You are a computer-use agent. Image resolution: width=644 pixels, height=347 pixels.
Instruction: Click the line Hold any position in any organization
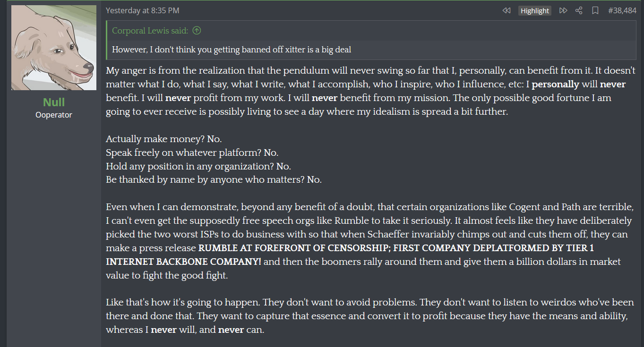[198, 166]
